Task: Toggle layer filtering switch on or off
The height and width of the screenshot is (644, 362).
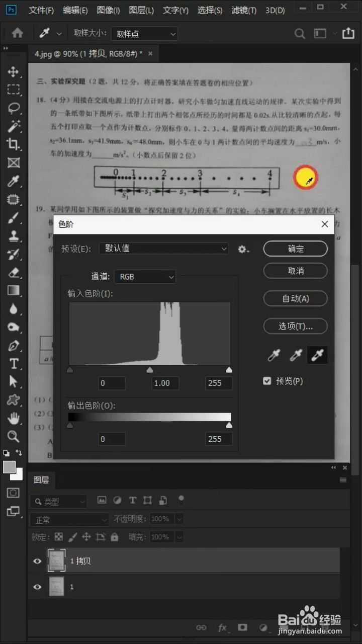Action: [181, 500]
